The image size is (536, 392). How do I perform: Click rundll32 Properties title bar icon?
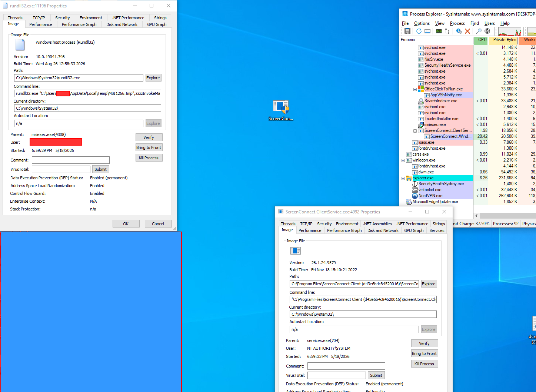click(x=5, y=6)
